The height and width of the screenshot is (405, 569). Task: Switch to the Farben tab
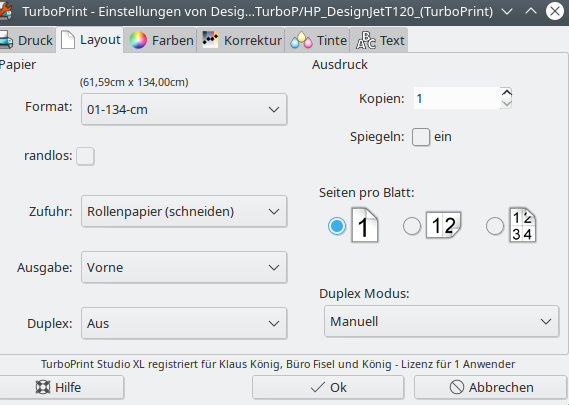[x=161, y=40]
